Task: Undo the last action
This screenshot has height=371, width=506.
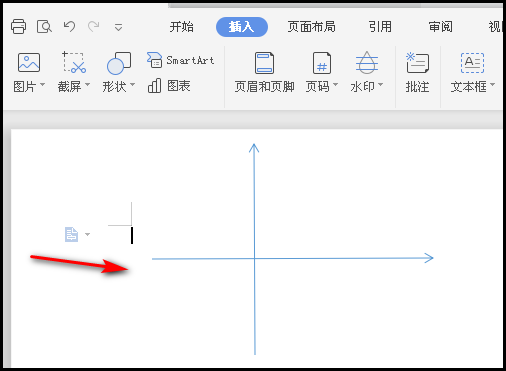Action: pos(69,26)
